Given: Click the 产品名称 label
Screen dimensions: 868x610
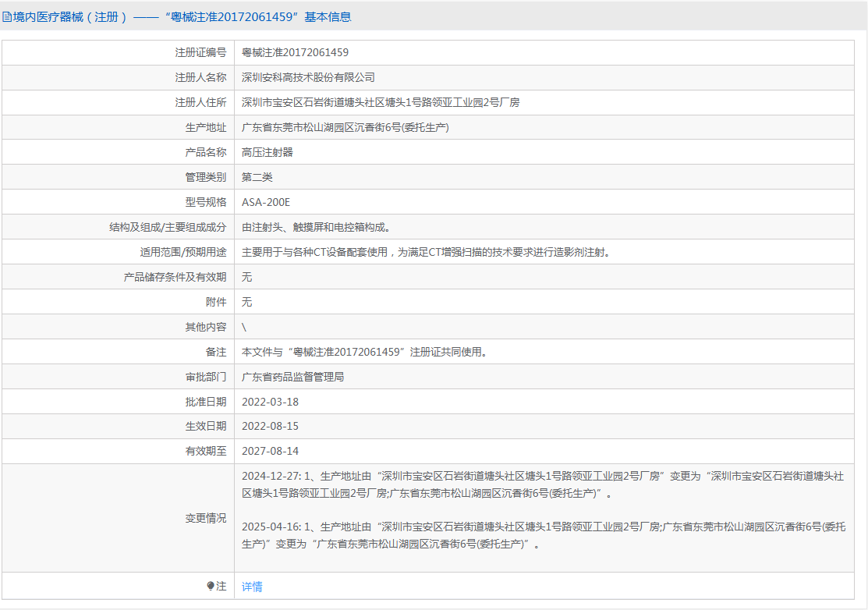Looking at the screenshot, I should click(x=206, y=152).
